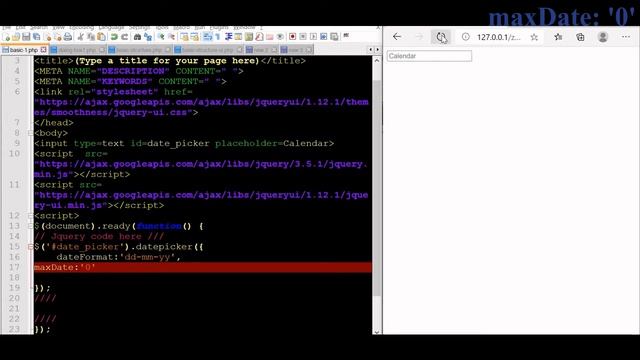View site information icon in address bar

coord(466,37)
